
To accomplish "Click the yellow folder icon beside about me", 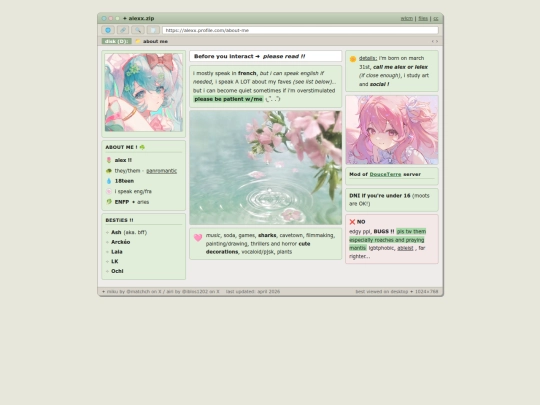I will pos(138,41).
